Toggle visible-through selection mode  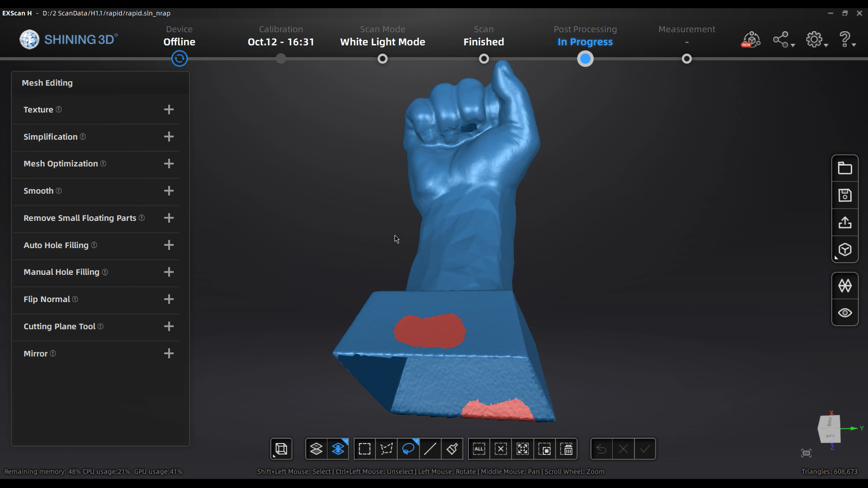point(338,449)
